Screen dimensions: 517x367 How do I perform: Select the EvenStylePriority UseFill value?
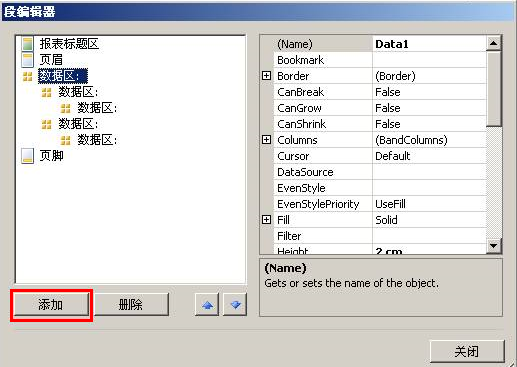(x=429, y=204)
